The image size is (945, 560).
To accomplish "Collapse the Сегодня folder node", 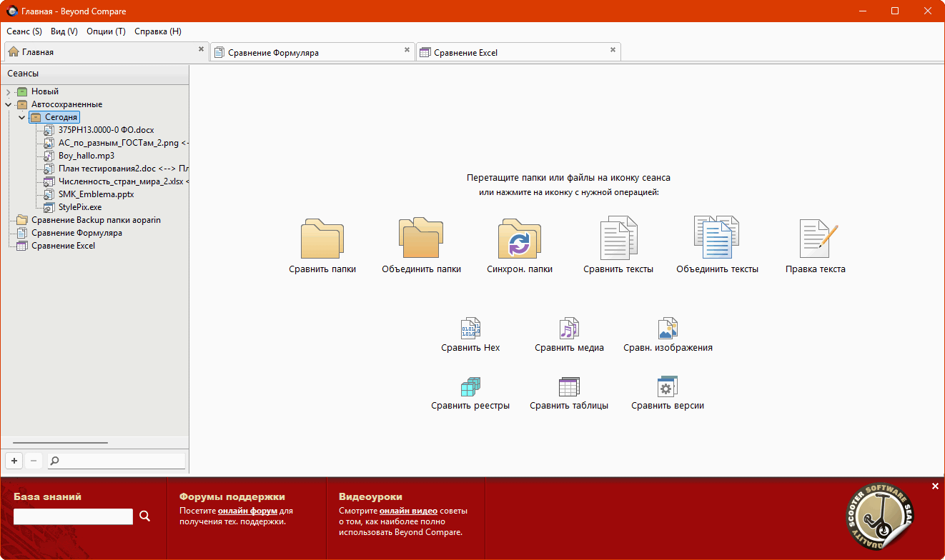I will (x=21, y=117).
